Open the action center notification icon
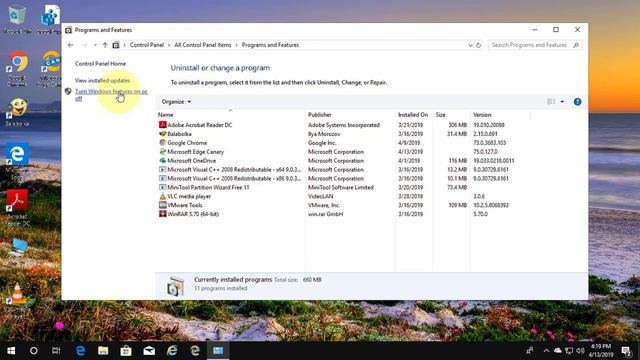This screenshot has width=640, height=360. point(627,351)
